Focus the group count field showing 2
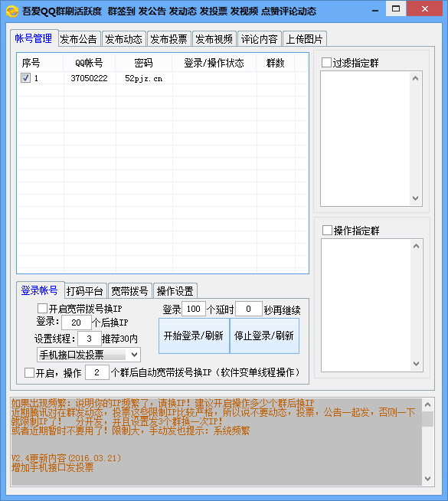448x501 pixels. point(97,372)
